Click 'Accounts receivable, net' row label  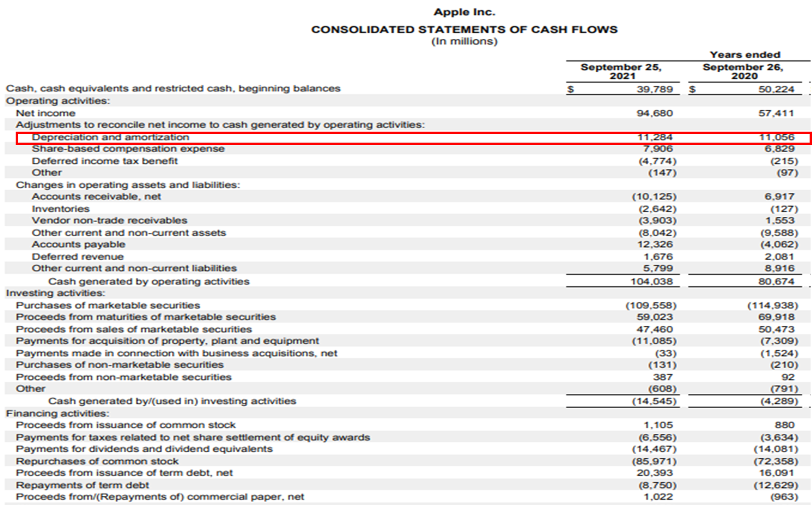(x=96, y=197)
